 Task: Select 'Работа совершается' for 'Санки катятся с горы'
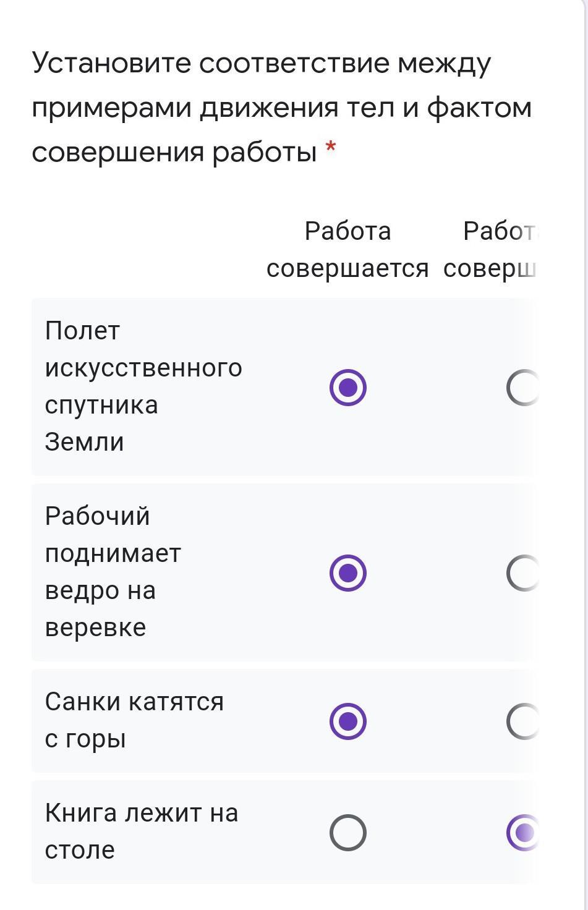(348, 721)
